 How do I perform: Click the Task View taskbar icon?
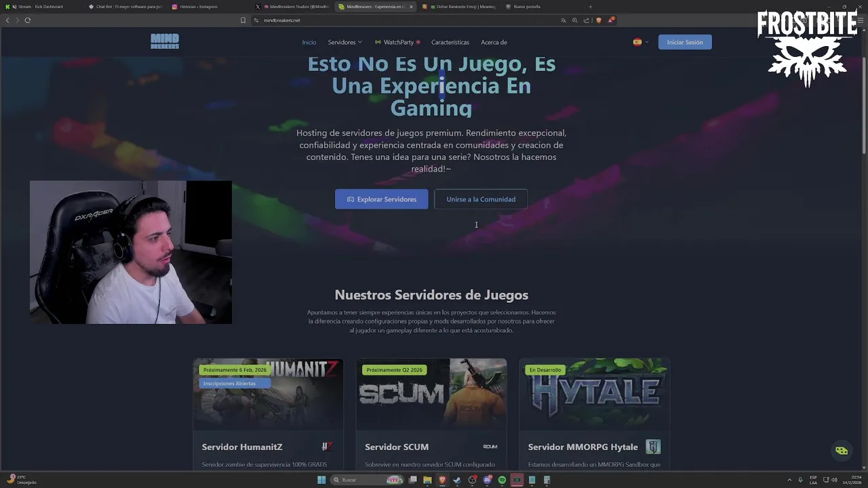(x=412, y=480)
